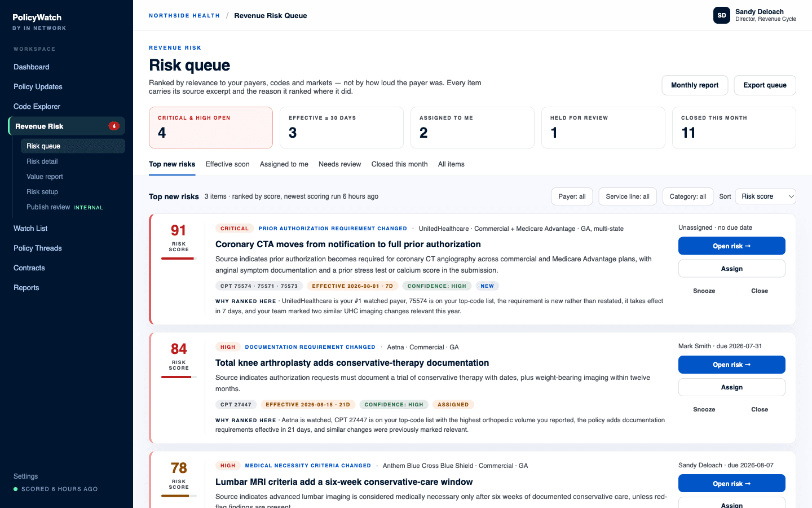Close the Total knee arthroplasty risk
Viewport: 812px width, 508px height.
click(x=760, y=409)
